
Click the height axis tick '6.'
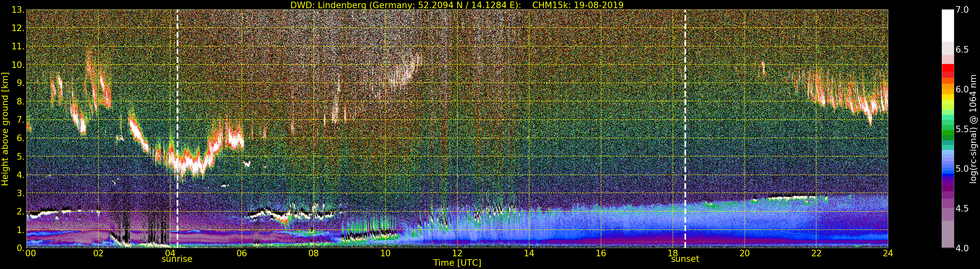coord(21,138)
